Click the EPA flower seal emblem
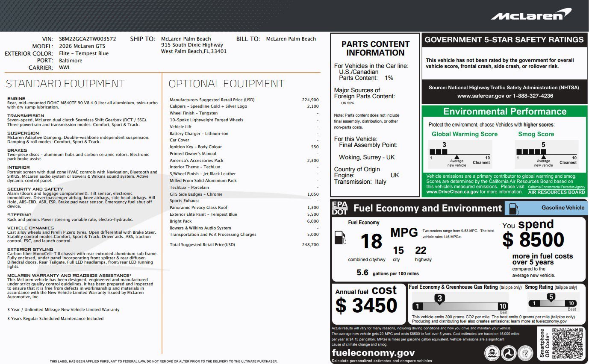The width and height of the screenshot is (589, 364). click(x=492, y=353)
